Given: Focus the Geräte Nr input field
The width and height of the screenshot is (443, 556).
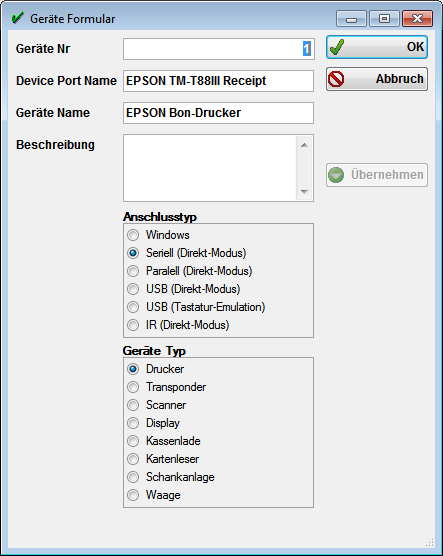Looking at the screenshot, I should point(218,49).
